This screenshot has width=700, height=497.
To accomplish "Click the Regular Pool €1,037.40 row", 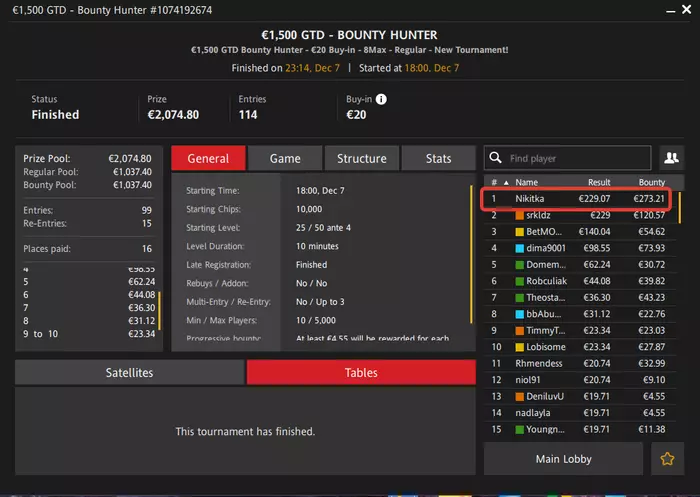I will click(87, 172).
